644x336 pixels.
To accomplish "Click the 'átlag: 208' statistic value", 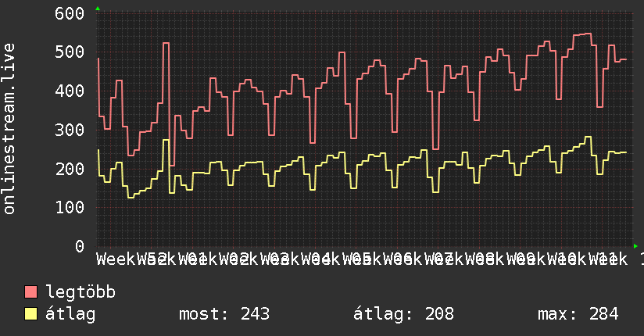I will [x=404, y=314].
